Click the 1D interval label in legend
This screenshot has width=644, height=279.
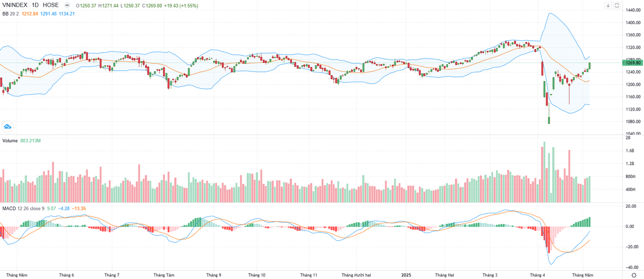tap(35, 5)
